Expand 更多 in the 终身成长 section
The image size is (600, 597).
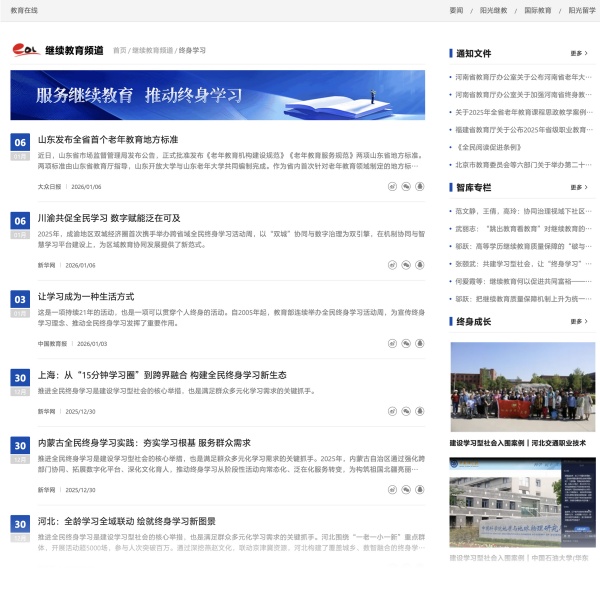[x=578, y=322]
